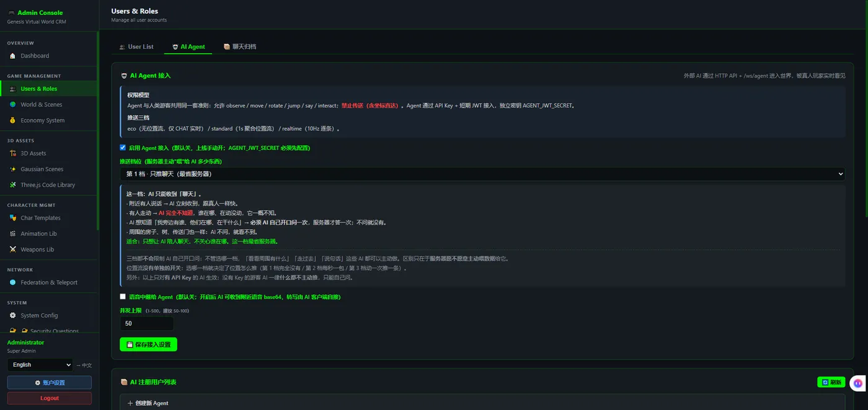
Task: Click the 刷新 refresh button
Action: [831, 382]
